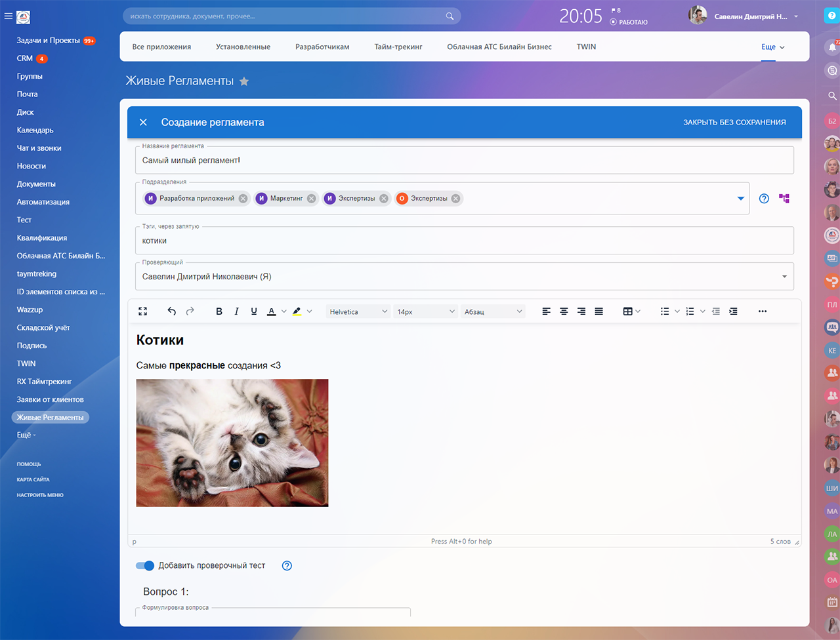Disable the 'Добавить проверочный тест' switch

144,565
